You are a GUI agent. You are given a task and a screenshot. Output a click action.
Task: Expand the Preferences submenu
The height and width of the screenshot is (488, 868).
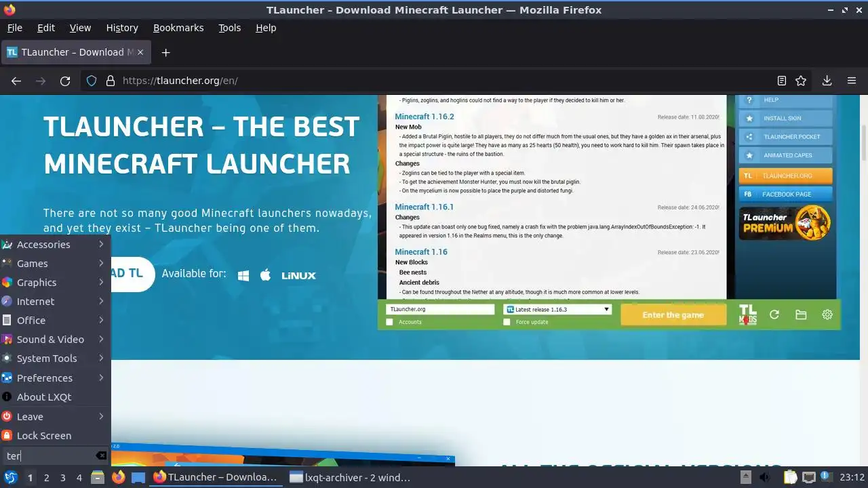[x=55, y=378]
